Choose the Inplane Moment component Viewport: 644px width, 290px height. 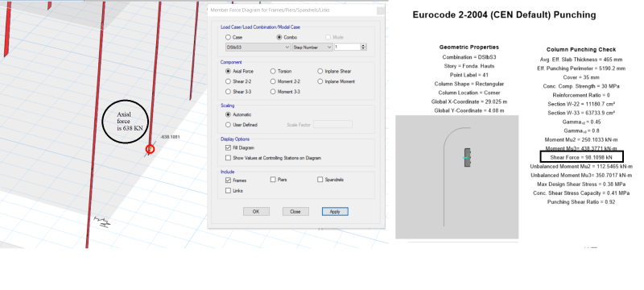pos(320,81)
